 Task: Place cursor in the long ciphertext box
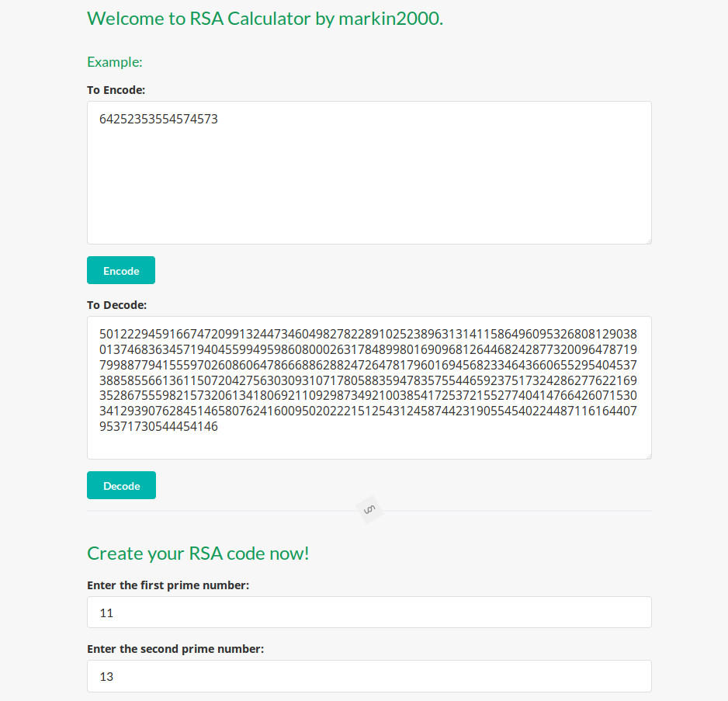(x=369, y=386)
